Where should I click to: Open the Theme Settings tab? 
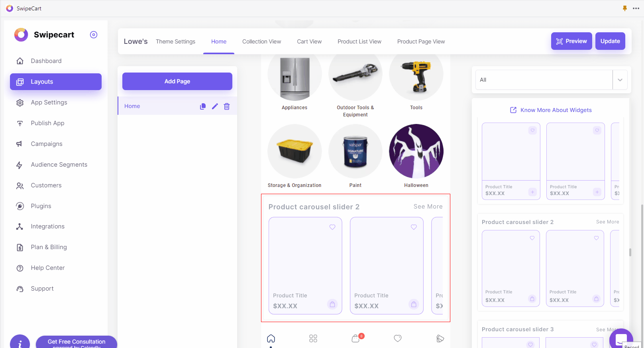click(175, 41)
